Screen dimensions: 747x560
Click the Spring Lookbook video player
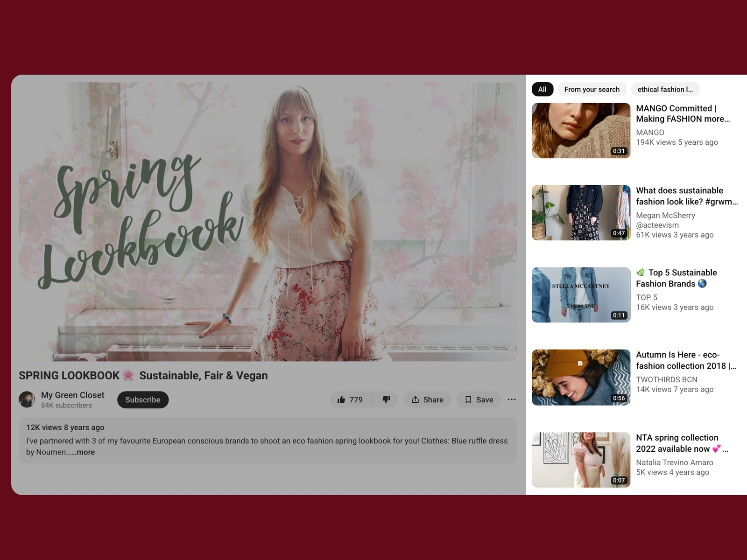pyautogui.click(x=268, y=222)
